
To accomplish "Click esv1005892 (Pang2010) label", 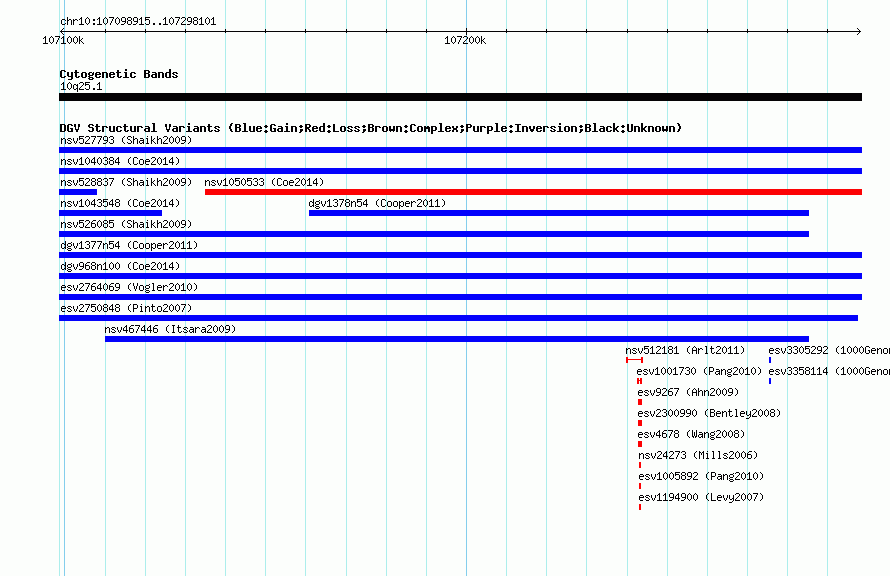I will point(701,476).
